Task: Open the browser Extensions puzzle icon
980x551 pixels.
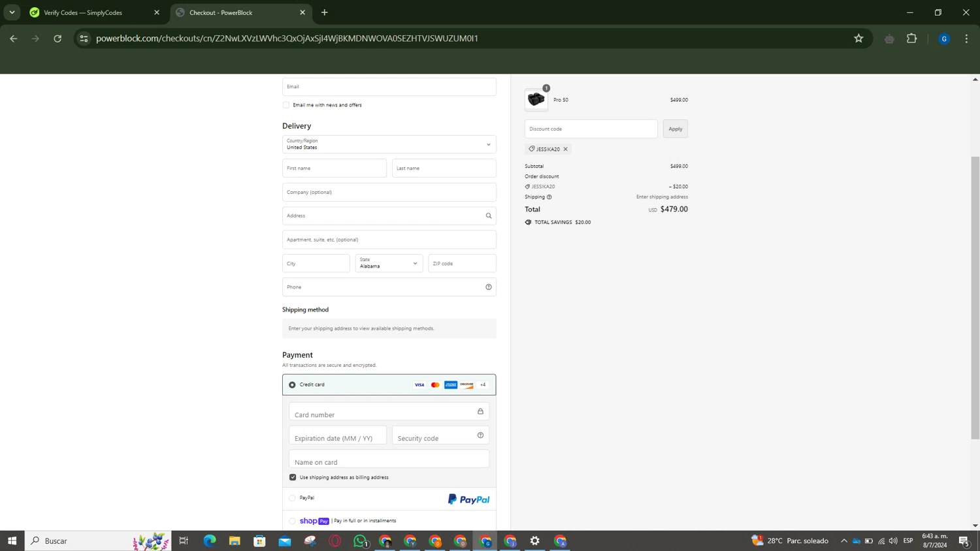Action: [x=911, y=39]
